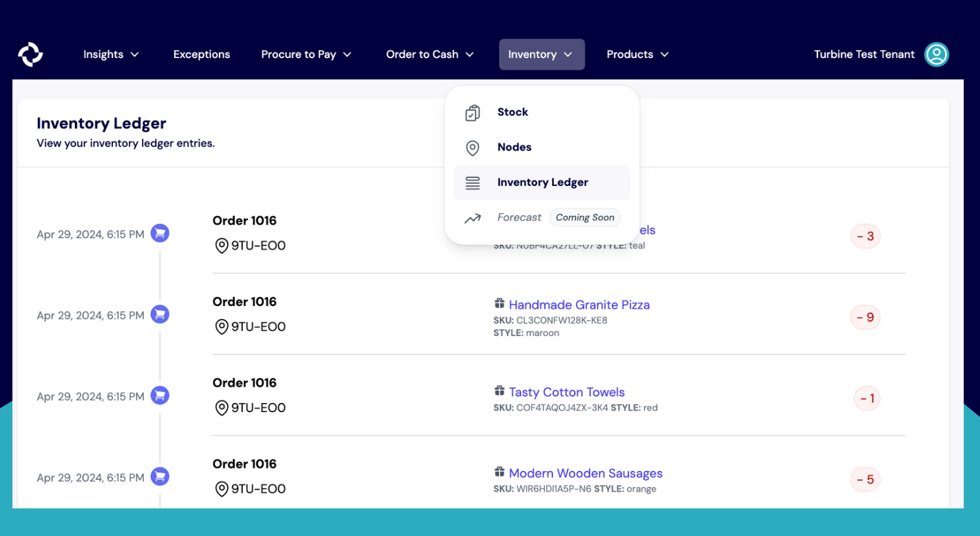Click the gift icon before Modern Wooden Sausages
Screen dimensions: 980x536
point(499,472)
